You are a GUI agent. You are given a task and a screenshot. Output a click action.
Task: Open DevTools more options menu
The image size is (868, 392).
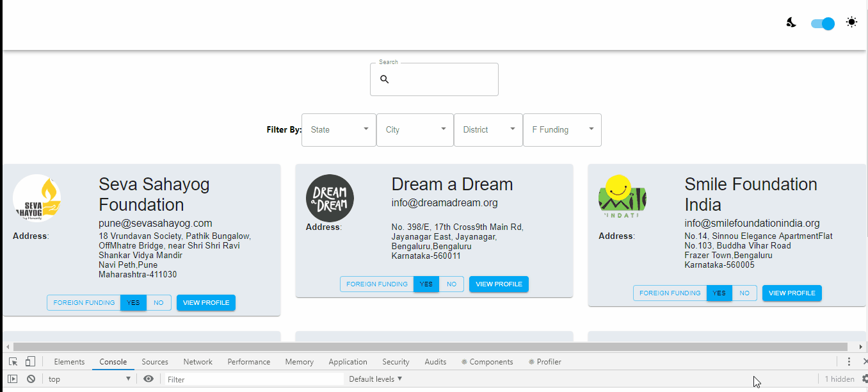849,362
